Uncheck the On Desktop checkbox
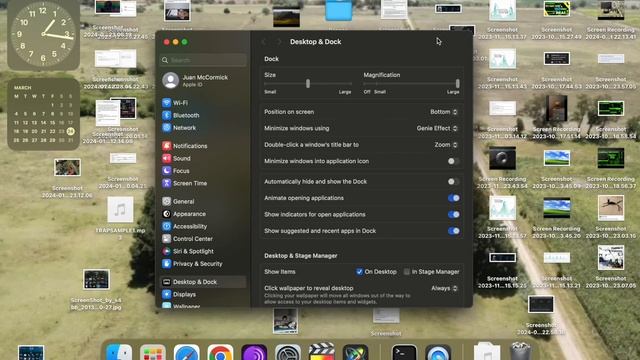This screenshot has width=640, height=360. (359, 271)
